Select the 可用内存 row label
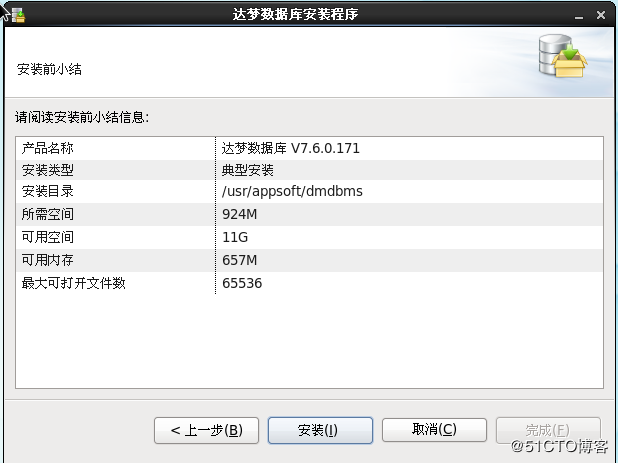 pyautogui.click(x=48, y=260)
